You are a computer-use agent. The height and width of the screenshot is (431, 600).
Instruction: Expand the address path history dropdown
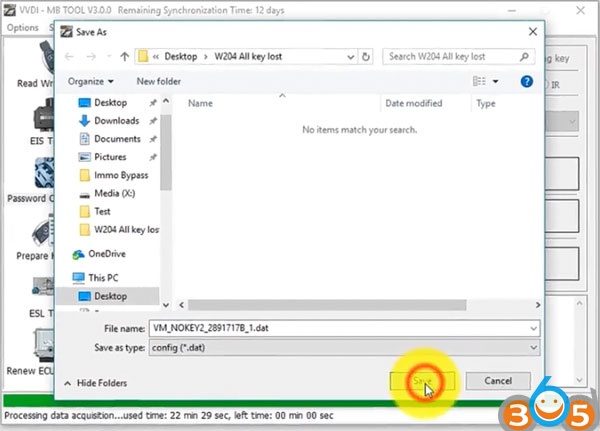pyautogui.click(x=350, y=57)
